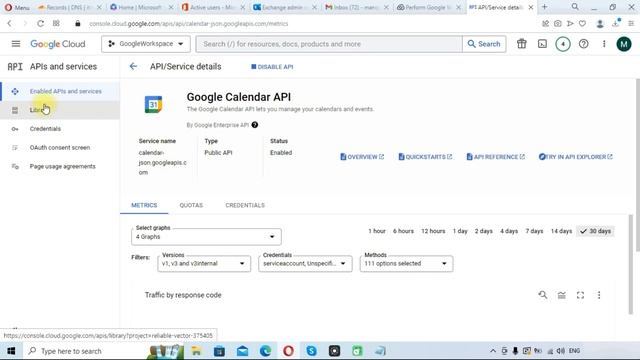Select the 1 hour time range
Image resolution: width=640 pixels, height=360 pixels.
tap(377, 231)
